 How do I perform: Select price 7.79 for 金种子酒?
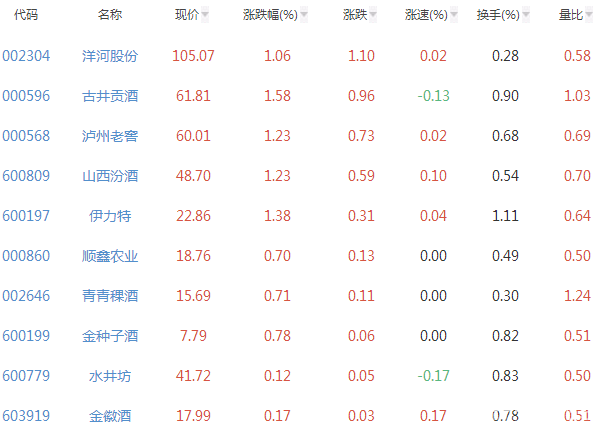click(193, 336)
